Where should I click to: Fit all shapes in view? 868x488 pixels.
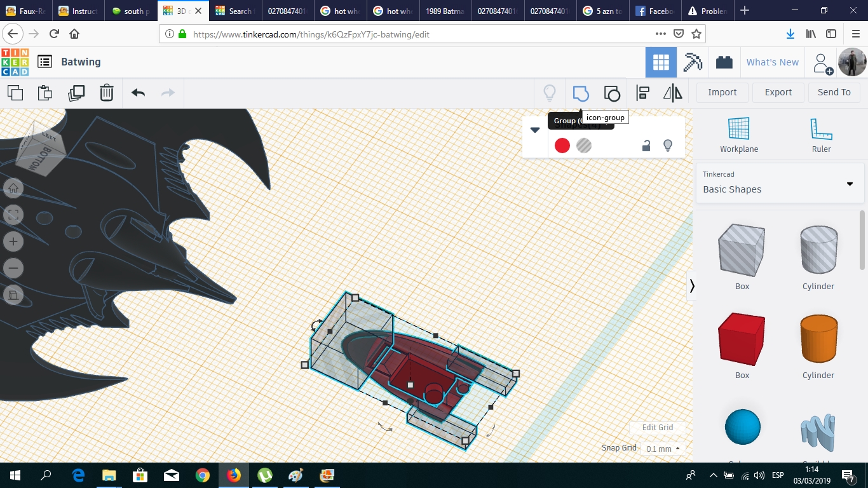click(x=13, y=215)
